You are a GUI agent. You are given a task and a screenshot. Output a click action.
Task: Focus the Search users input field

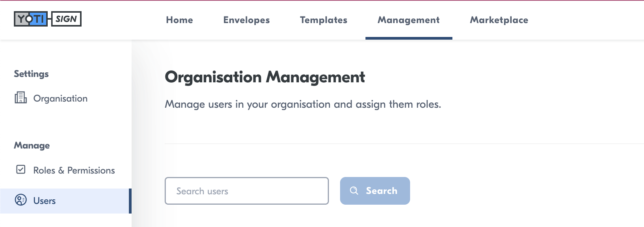click(x=247, y=191)
